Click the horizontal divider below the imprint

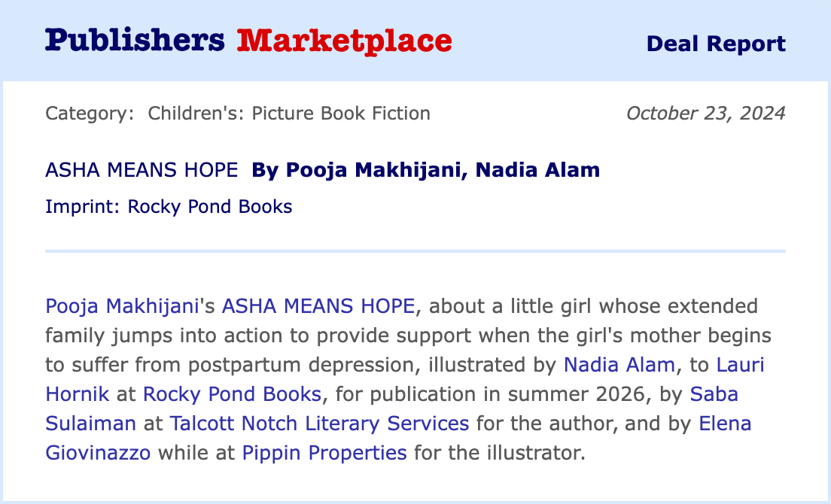tap(415, 250)
